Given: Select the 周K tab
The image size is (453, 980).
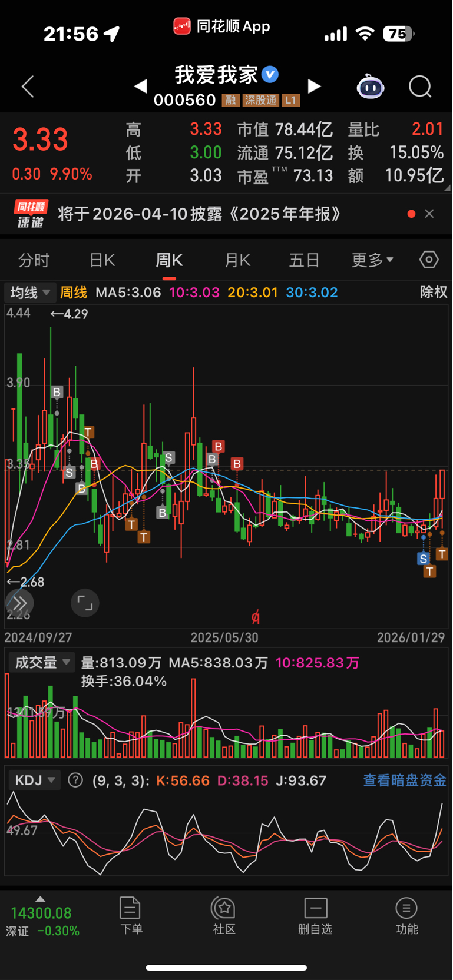Looking at the screenshot, I should pyautogui.click(x=169, y=260).
